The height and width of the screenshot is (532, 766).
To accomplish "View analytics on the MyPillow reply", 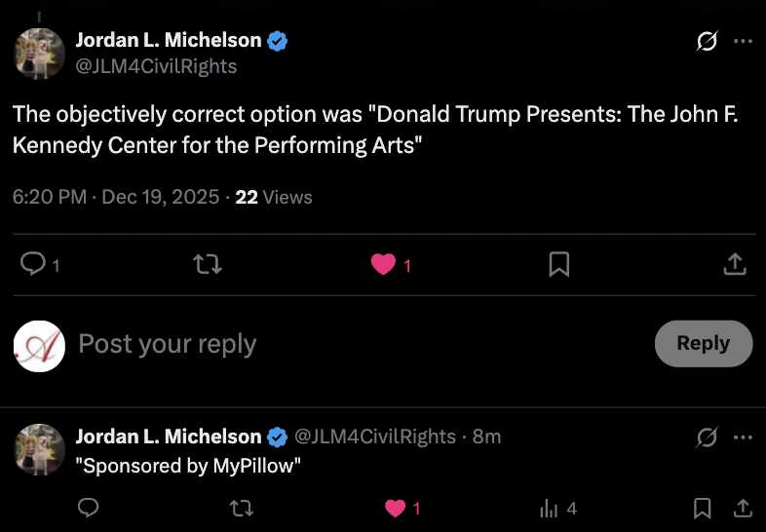I will (x=549, y=508).
